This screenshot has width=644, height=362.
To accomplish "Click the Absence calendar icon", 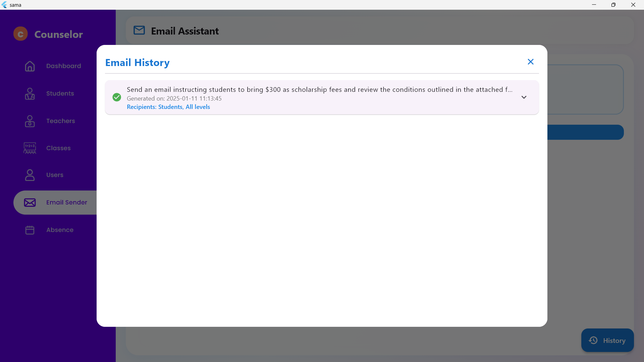I will point(30,230).
